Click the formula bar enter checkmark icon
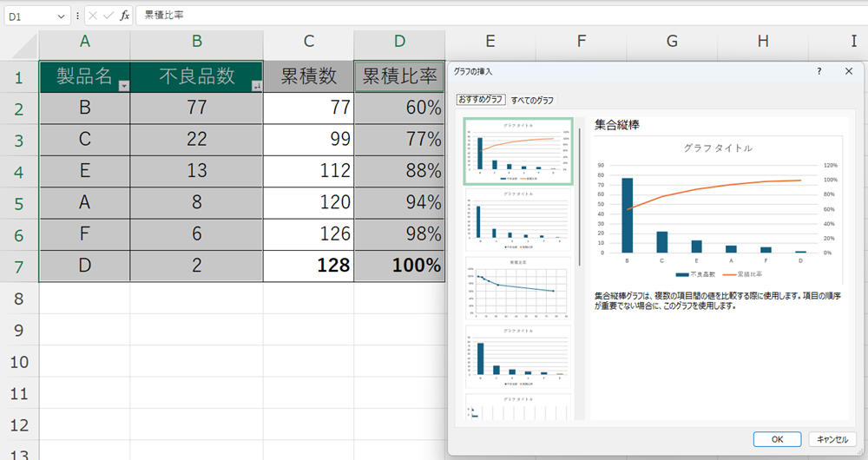868x460 pixels. pyautogui.click(x=108, y=16)
